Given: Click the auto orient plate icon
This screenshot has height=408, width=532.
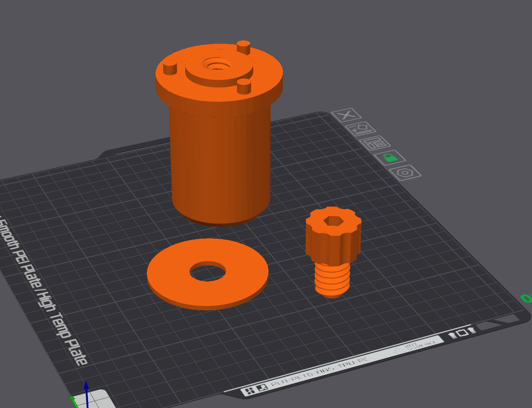Looking at the screenshot, I should point(361,129).
